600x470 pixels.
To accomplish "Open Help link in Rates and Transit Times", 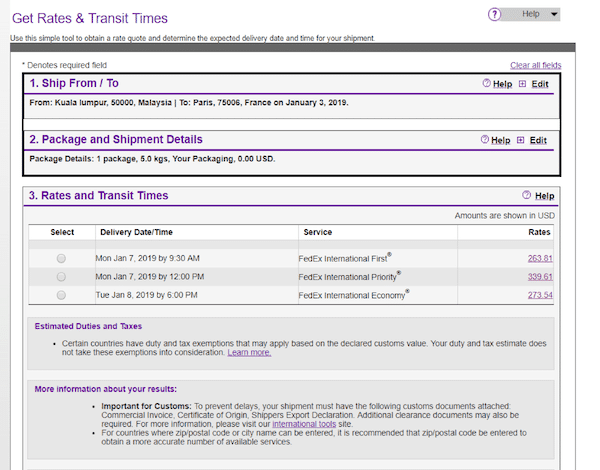I will click(x=545, y=196).
